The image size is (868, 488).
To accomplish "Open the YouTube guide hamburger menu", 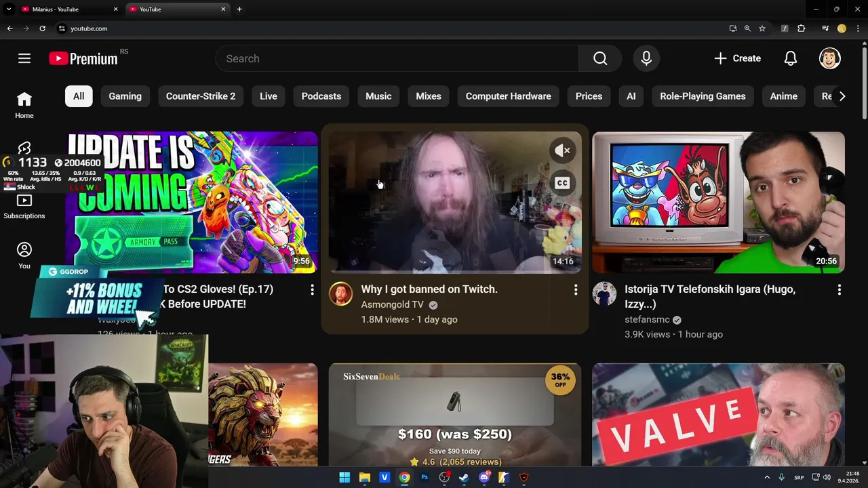I will point(24,58).
